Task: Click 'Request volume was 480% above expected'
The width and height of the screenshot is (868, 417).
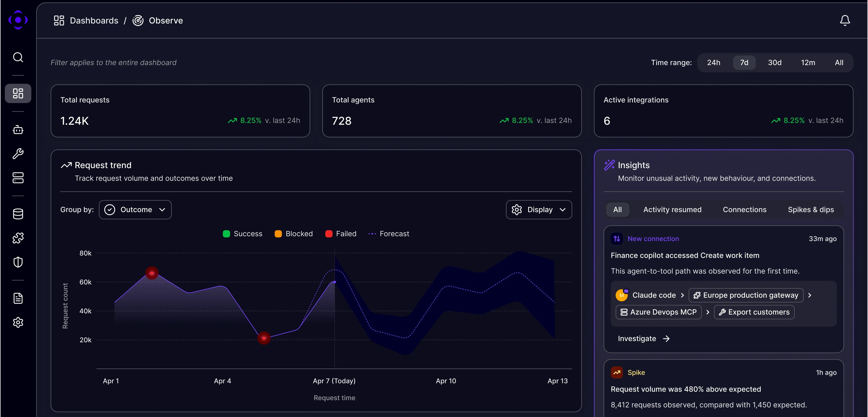Action: (x=686, y=389)
